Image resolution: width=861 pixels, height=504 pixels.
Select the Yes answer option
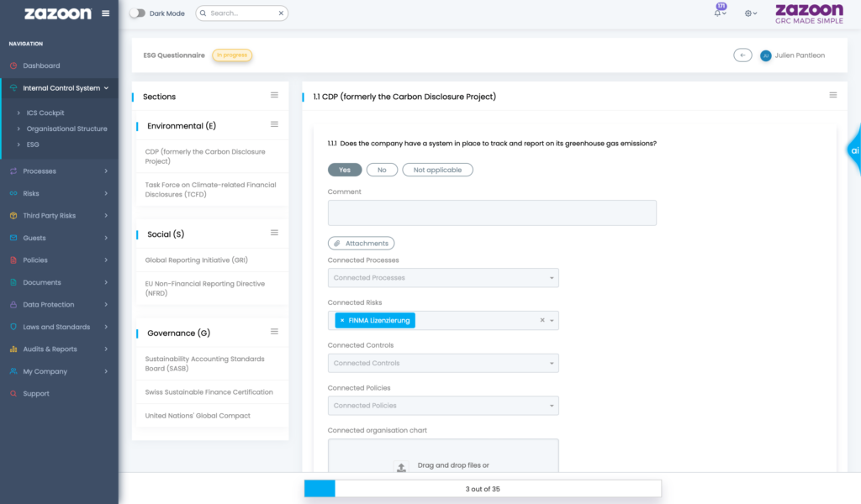pos(345,170)
